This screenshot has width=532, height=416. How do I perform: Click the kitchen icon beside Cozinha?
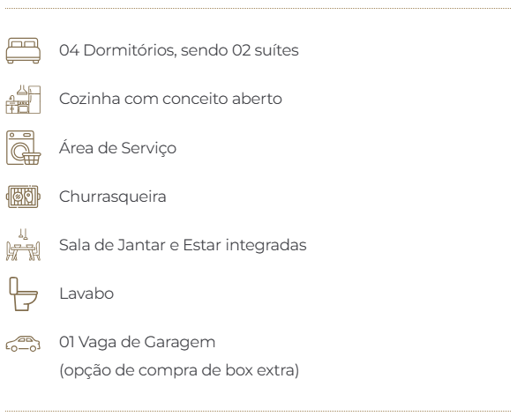pyautogui.click(x=21, y=100)
